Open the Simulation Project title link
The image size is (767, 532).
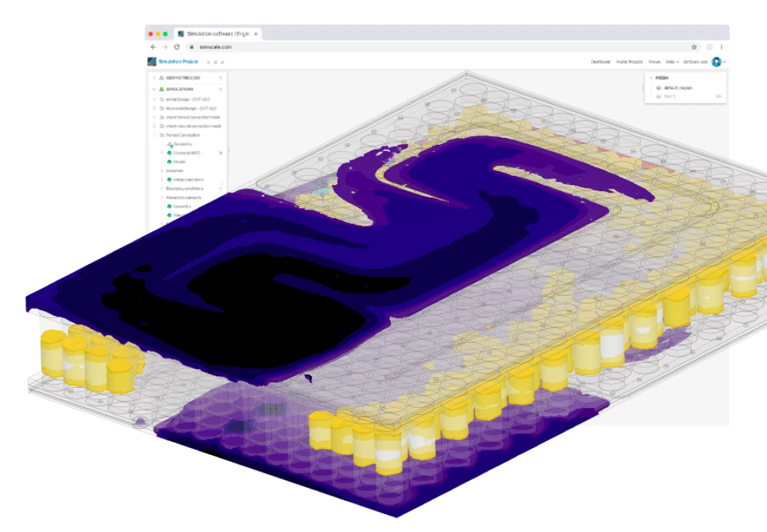click(x=178, y=62)
